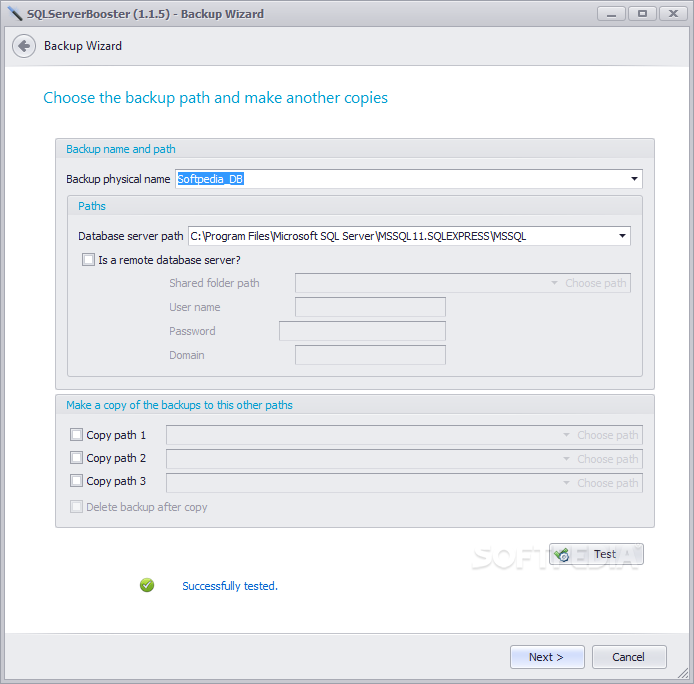
Task: Click the 'Successfully tested.' status text
Action: (230, 586)
